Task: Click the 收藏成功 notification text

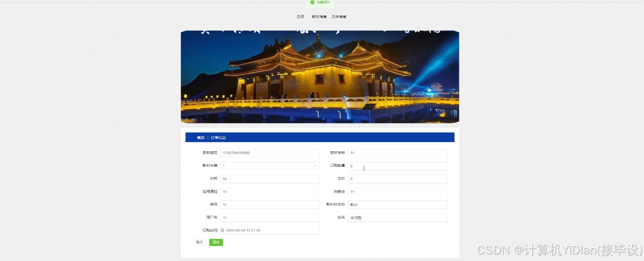Action: point(323,2)
